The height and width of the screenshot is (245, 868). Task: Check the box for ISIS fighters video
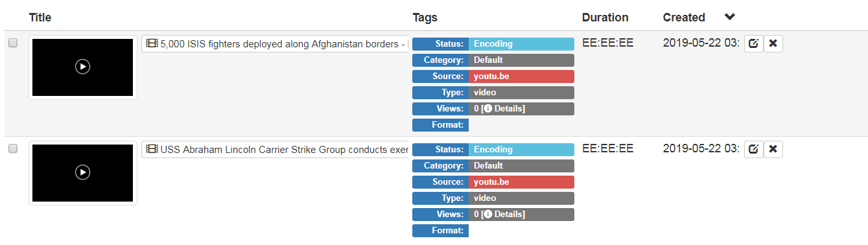coord(12,43)
